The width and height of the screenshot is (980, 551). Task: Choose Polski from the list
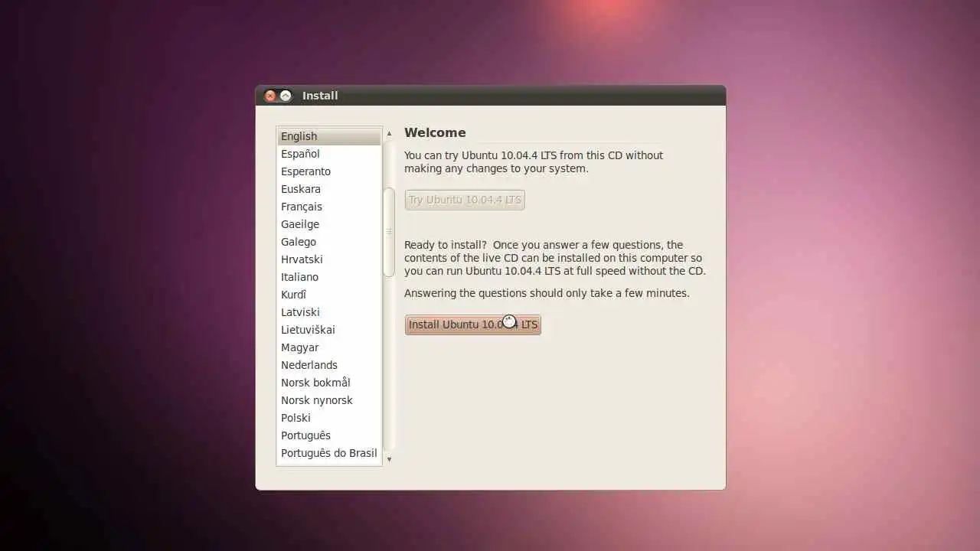coord(329,418)
